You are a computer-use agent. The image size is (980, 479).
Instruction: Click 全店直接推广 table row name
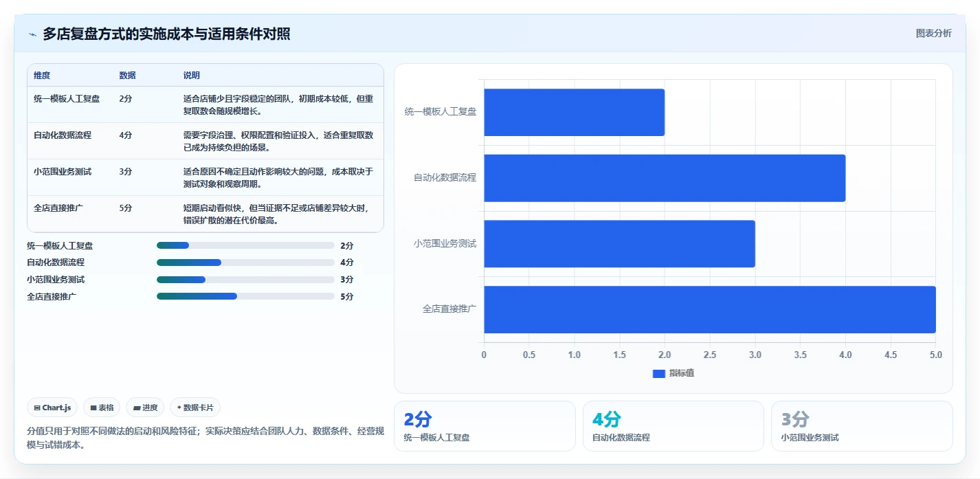click(x=58, y=208)
